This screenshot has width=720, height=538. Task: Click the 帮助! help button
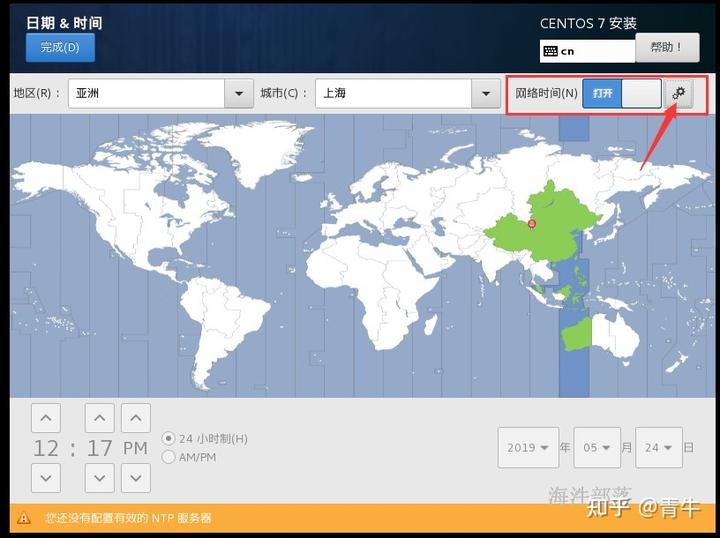pyautogui.click(x=667, y=47)
